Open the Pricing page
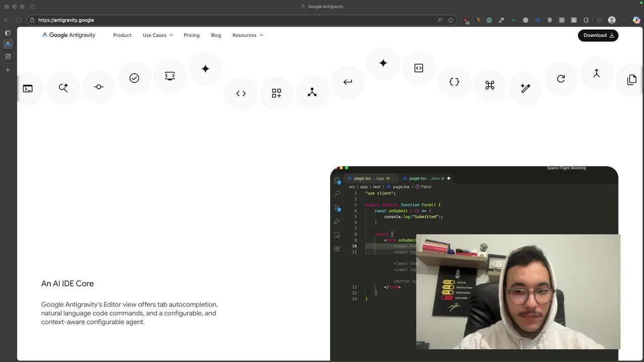The image size is (644, 362). click(192, 35)
